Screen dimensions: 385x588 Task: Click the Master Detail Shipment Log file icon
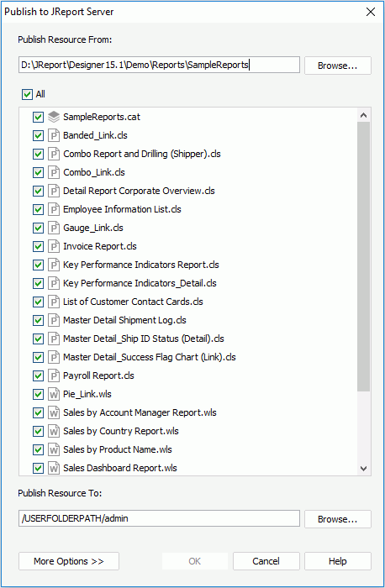click(x=54, y=320)
